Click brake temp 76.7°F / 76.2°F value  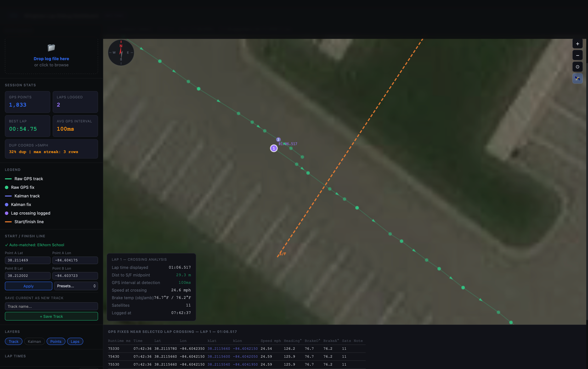(172, 298)
